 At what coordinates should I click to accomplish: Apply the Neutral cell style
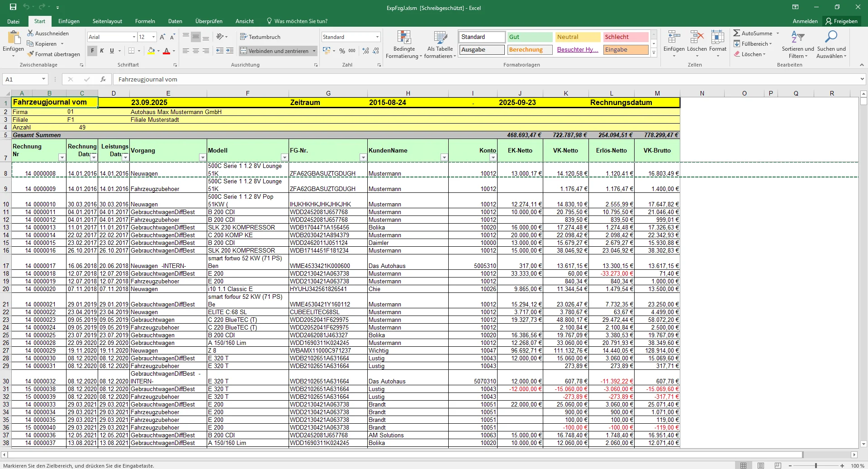pyautogui.click(x=578, y=37)
